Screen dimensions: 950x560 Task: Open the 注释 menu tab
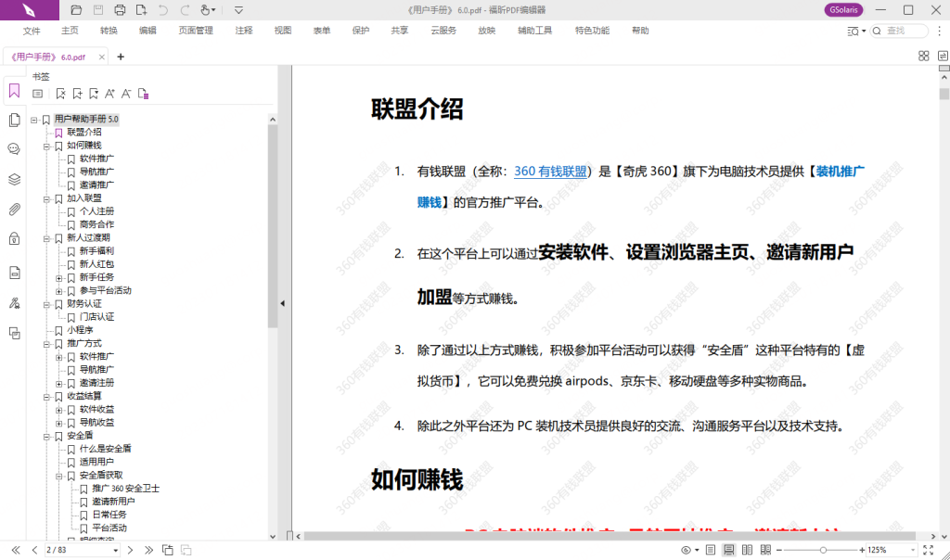point(244,31)
